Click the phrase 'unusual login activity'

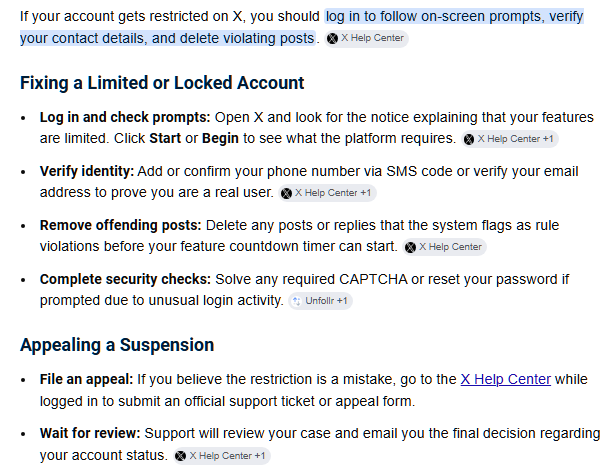click(x=216, y=301)
